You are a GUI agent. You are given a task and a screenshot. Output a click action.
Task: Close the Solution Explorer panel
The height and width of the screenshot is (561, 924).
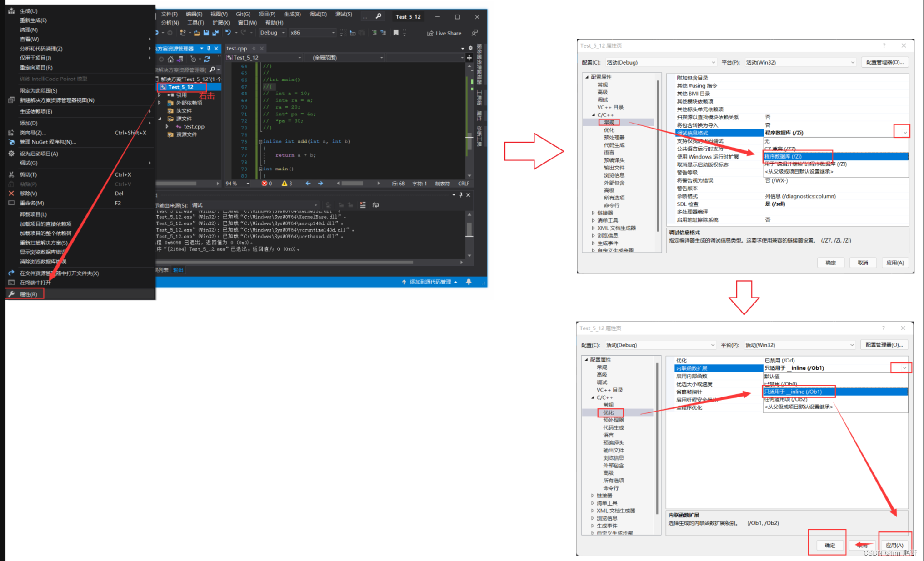pyautogui.click(x=216, y=48)
